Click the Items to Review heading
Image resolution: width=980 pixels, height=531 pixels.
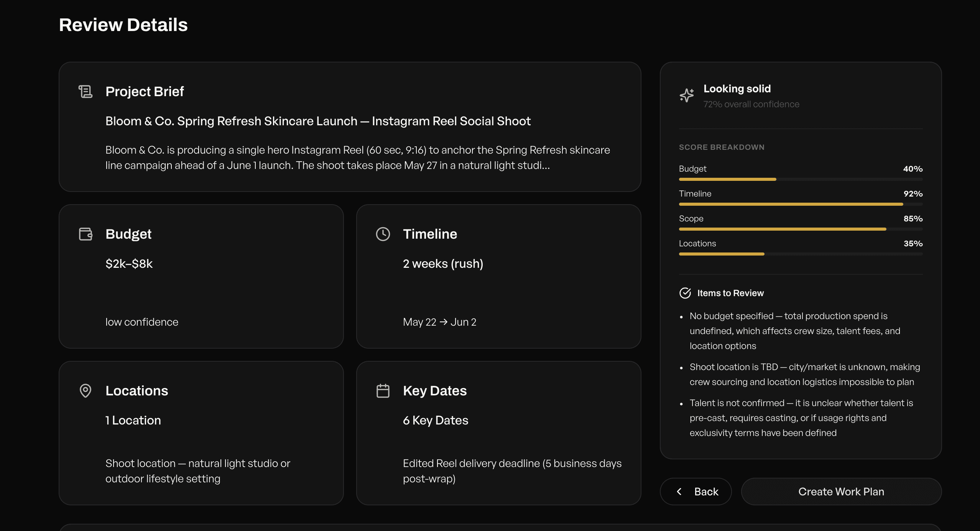pyautogui.click(x=730, y=293)
